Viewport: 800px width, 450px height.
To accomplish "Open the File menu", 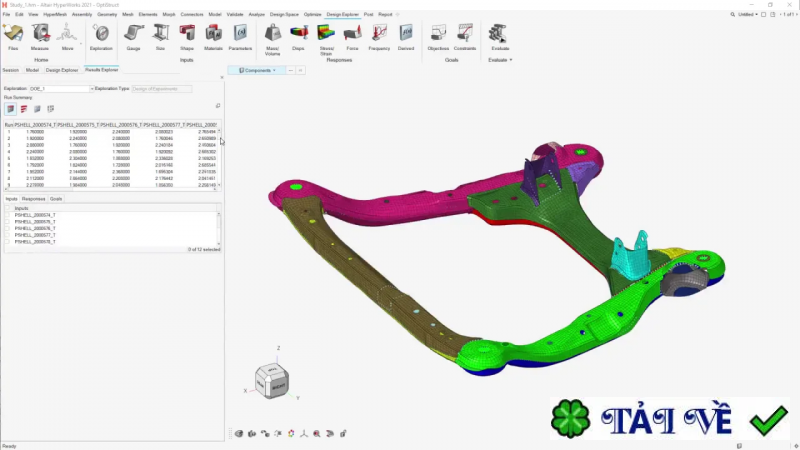I will click(x=6, y=14).
